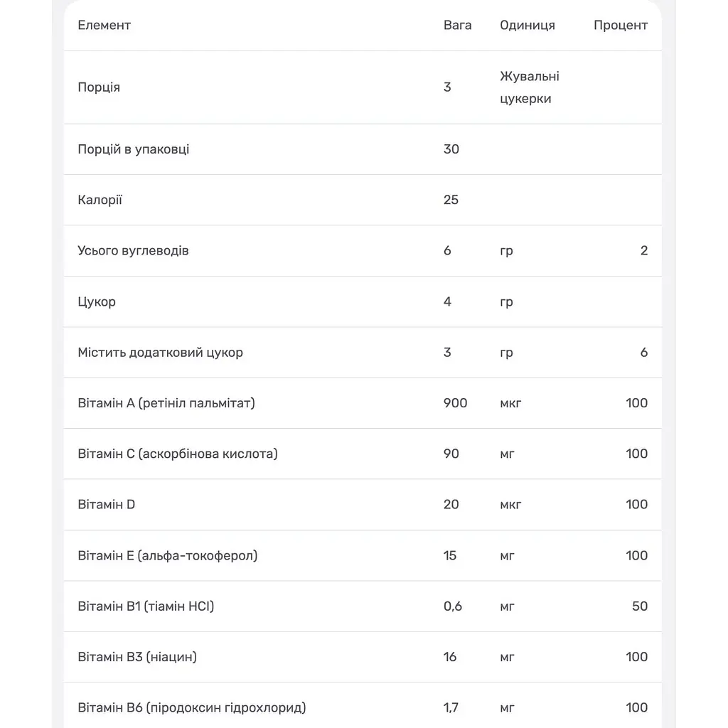This screenshot has width=728, height=728.
Task: Click Вітамін B1 (тіамін HCl) label
Action: [146, 606]
